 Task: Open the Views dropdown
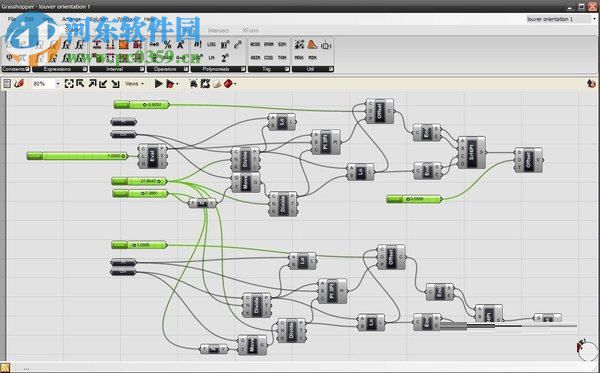pyautogui.click(x=134, y=83)
